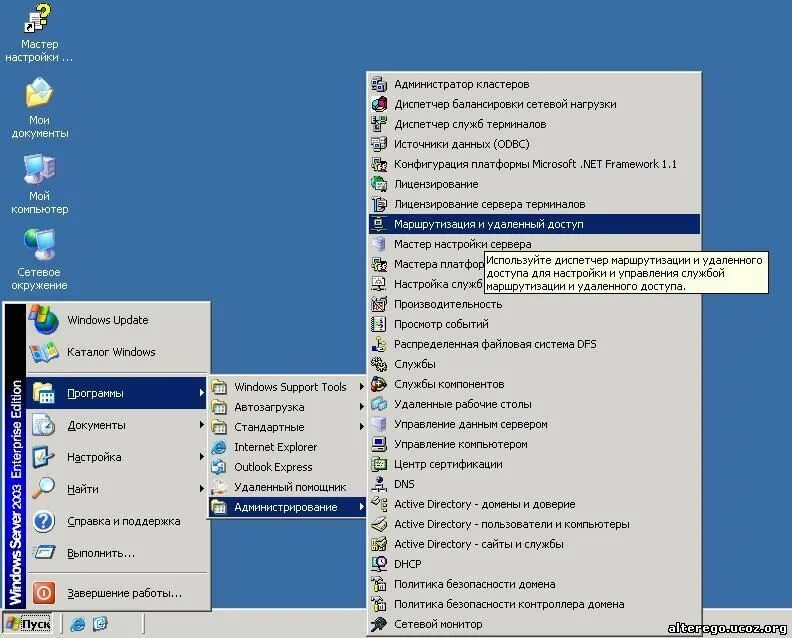The width and height of the screenshot is (792, 638).
Task: Click Мастер настройки сервера icon
Action: click(379, 244)
